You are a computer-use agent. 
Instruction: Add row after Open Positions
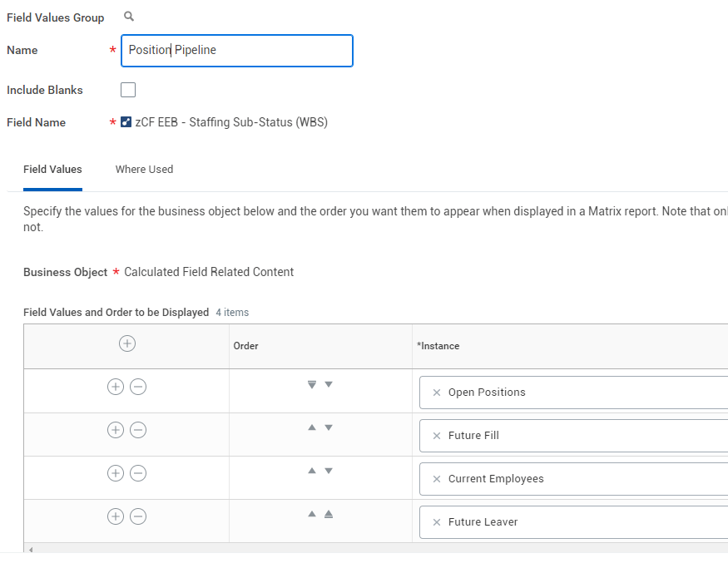tap(116, 387)
